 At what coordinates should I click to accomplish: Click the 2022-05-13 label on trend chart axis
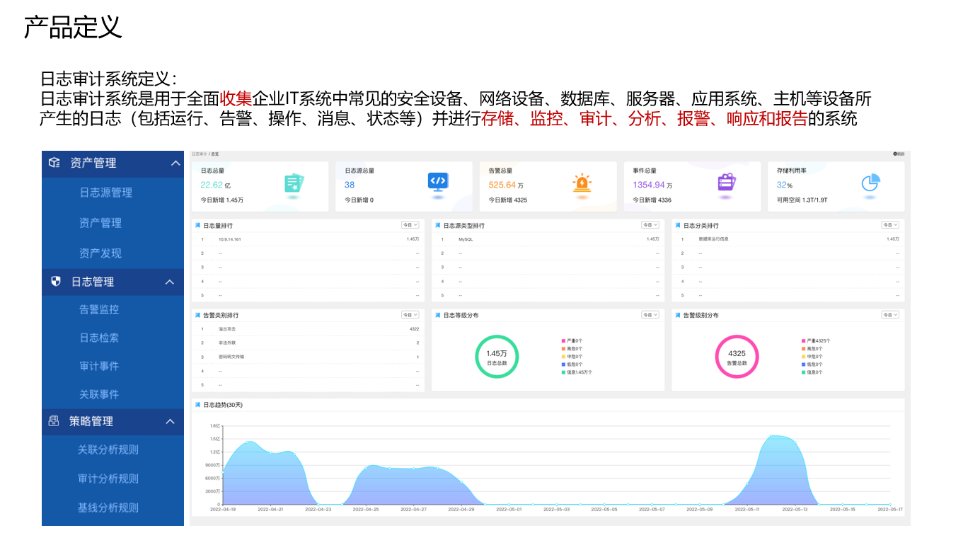795,509
